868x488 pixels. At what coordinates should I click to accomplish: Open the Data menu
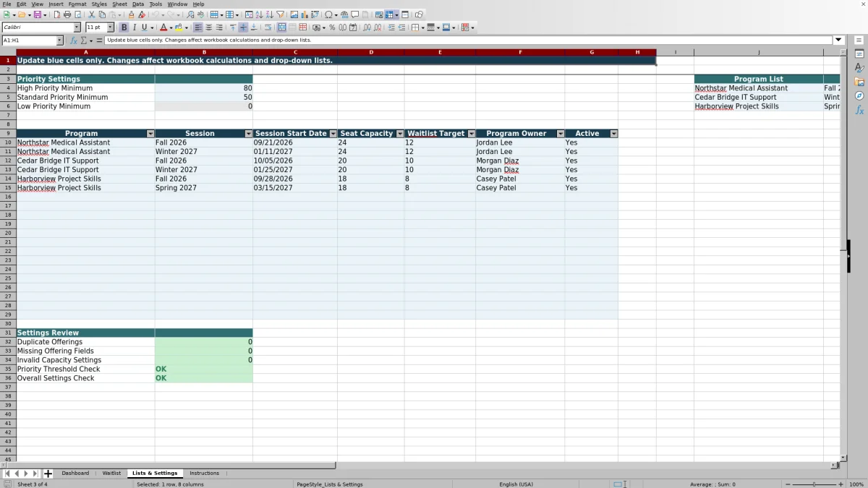[138, 4]
